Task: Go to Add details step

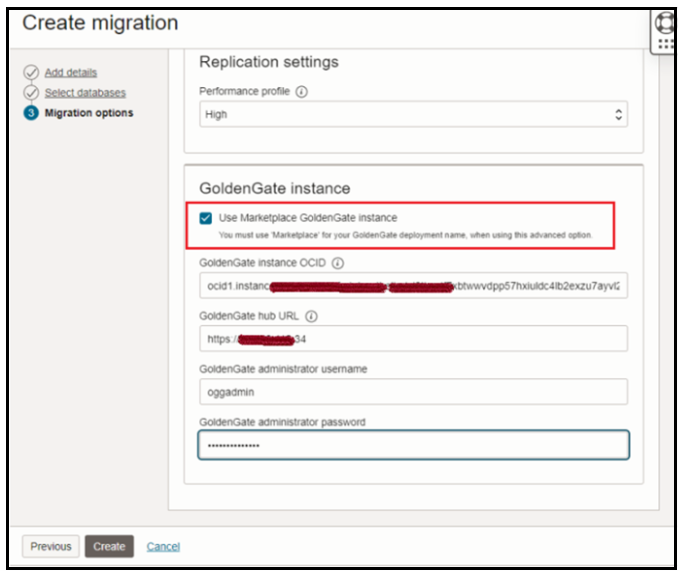Action: (70, 73)
